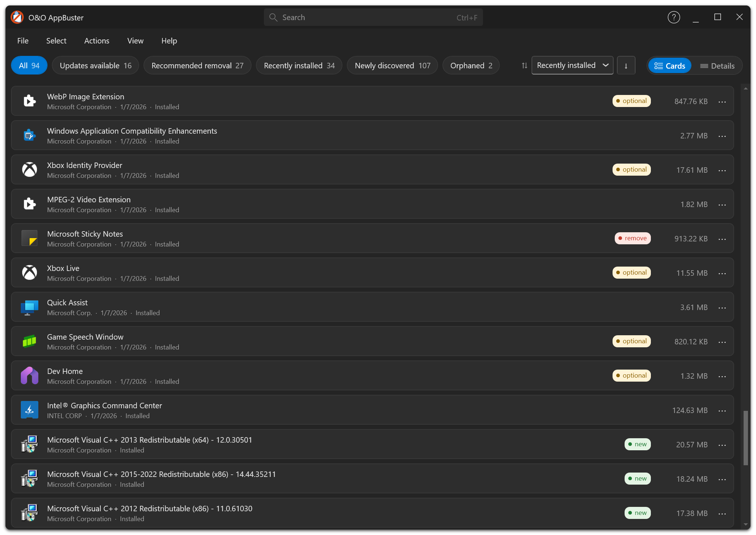Click the Visual C++ 2013 Redistributable icon
This screenshot has height=535, width=756.
tap(30, 444)
